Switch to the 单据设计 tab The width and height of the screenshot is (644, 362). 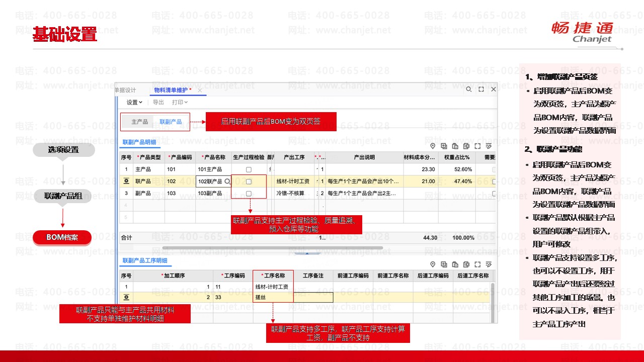(125, 90)
